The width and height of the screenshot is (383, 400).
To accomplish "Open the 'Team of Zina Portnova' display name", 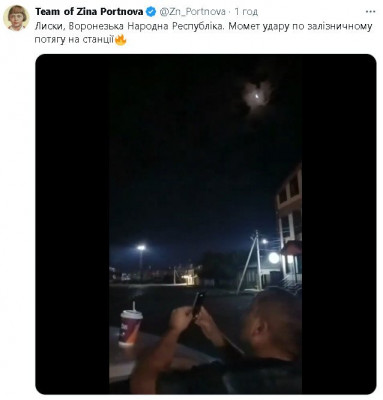I will 89,12.
